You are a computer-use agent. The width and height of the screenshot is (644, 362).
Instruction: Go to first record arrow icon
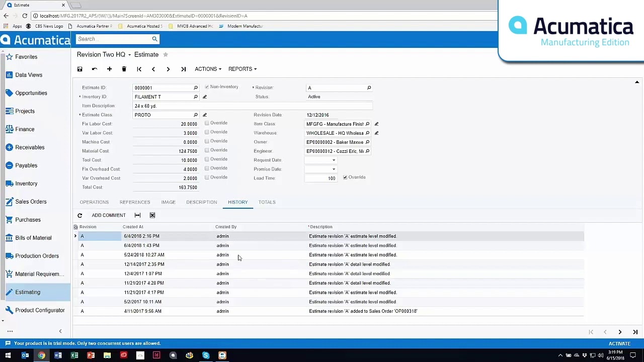pos(139,69)
